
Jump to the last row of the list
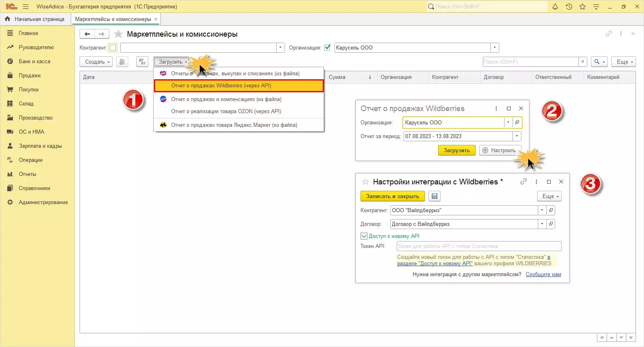(631, 338)
